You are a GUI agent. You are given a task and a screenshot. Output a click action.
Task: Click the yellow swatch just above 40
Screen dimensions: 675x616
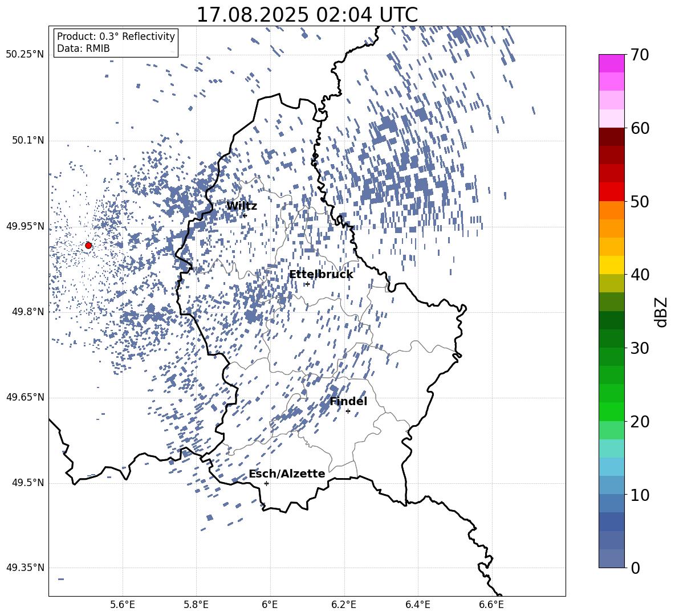point(612,265)
